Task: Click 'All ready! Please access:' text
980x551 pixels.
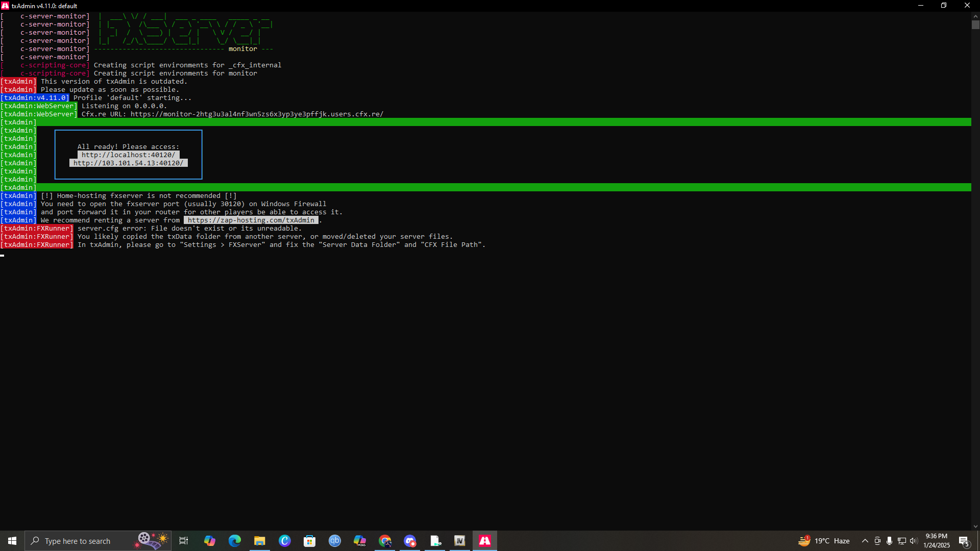Action: click(128, 147)
